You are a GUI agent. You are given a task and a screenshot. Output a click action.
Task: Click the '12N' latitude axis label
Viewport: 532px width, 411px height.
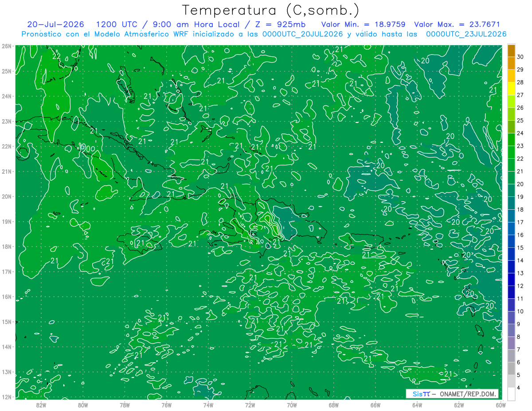[x=7, y=397]
